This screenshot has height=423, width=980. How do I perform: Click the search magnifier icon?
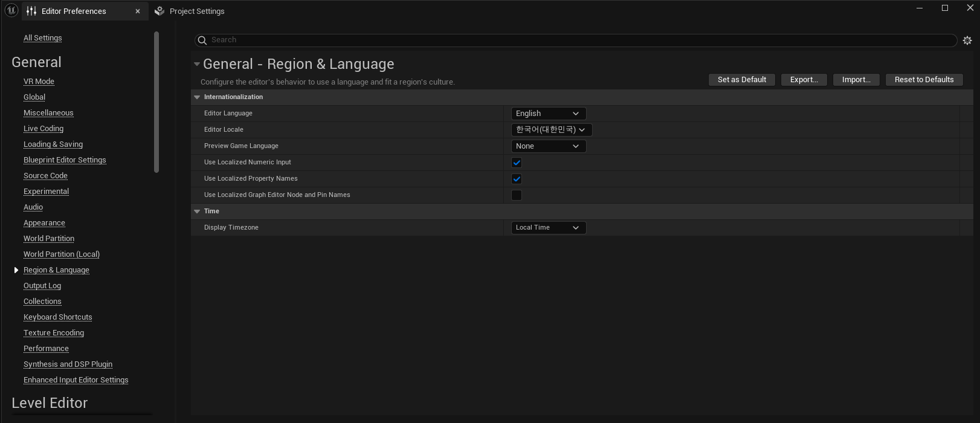[x=202, y=40]
